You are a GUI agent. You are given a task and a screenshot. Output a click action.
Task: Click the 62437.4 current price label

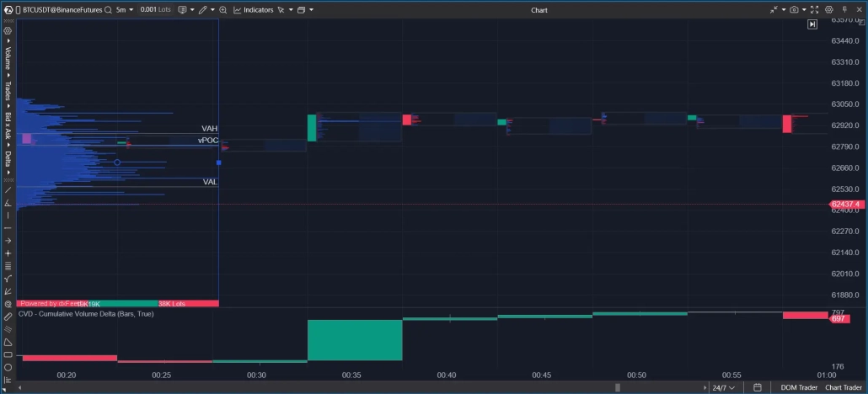tap(845, 205)
